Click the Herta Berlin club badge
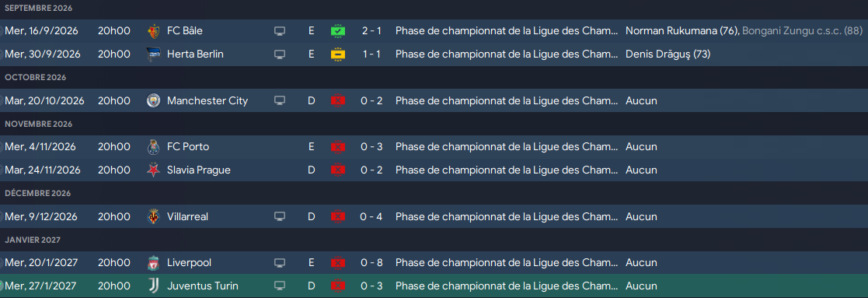The height and width of the screenshot is (298, 868). tap(153, 54)
